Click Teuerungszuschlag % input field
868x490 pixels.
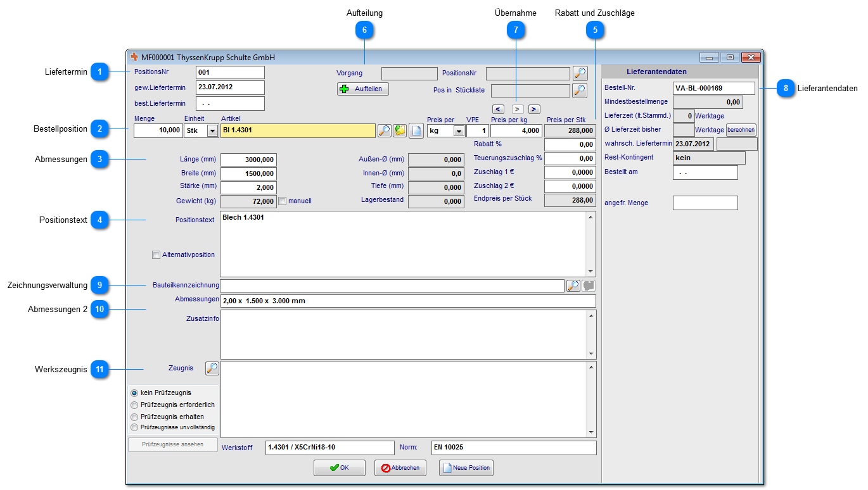[570, 159]
